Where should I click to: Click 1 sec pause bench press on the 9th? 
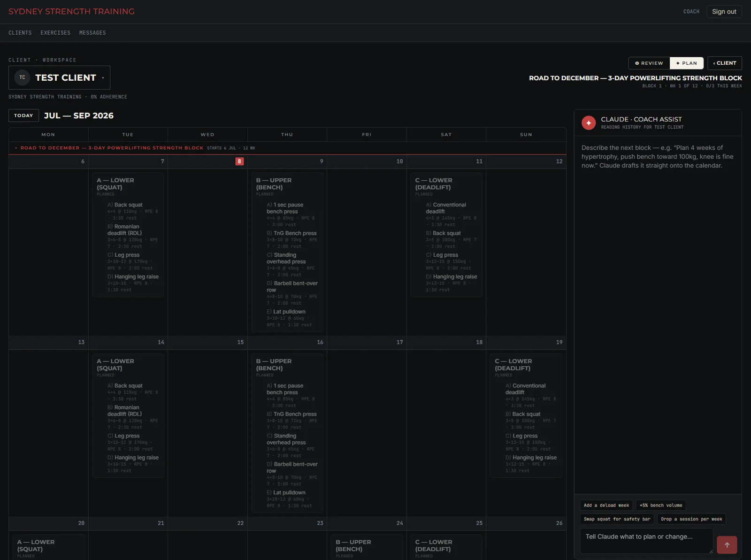(x=285, y=208)
